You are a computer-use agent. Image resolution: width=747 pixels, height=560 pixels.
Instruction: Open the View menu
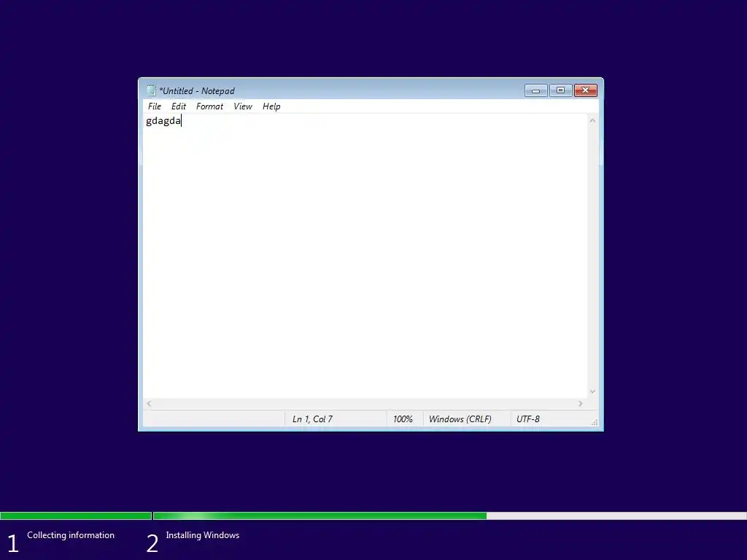click(242, 106)
